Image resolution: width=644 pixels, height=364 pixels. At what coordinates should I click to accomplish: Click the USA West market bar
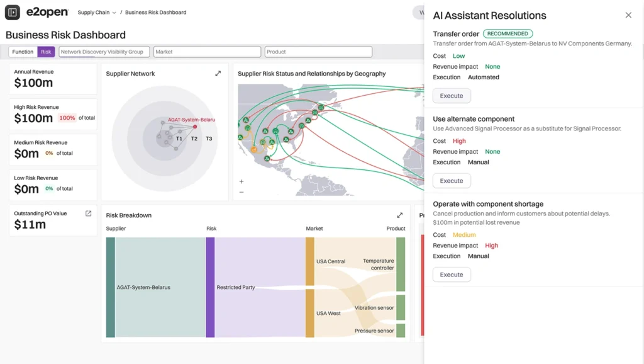pos(309,314)
